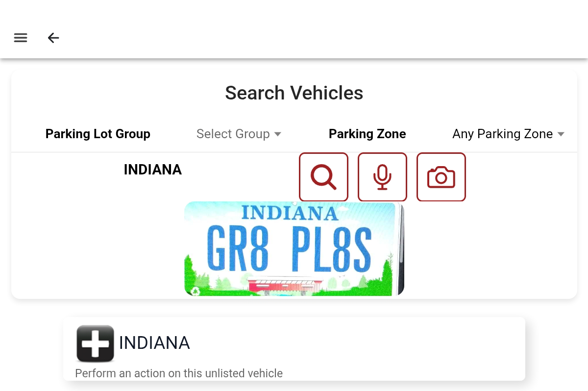This screenshot has height=391, width=588.
Task: Click "Perform an action on this unlisted vehicle"
Action: pos(179,373)
